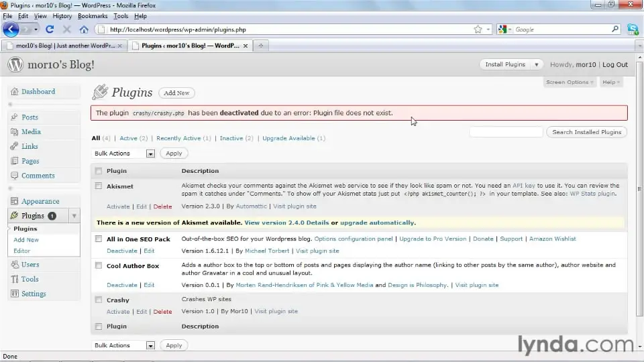This screenshot has width=644, height=362.
Task: Click the plugin search input field
Action: 506,132
